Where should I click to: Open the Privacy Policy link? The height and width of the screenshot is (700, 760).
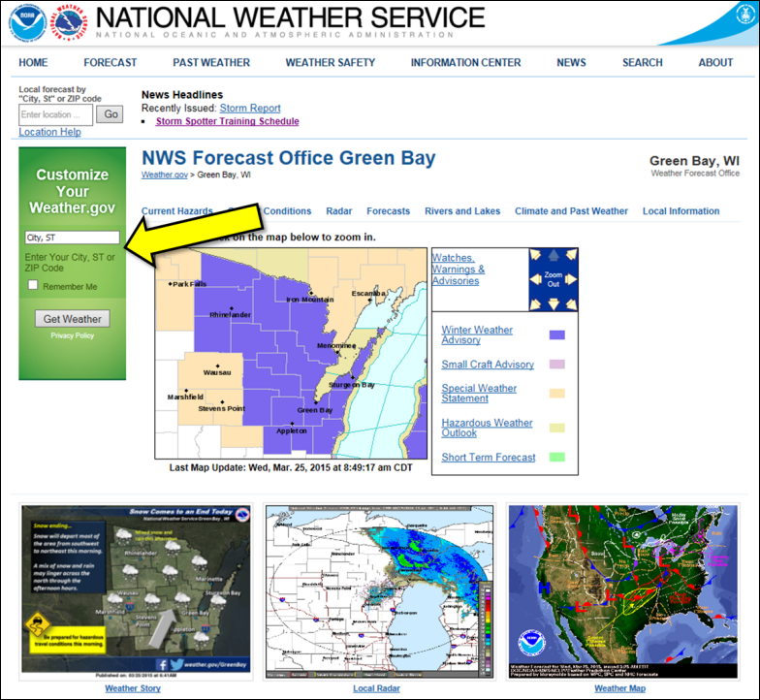(x=72, y=335)
